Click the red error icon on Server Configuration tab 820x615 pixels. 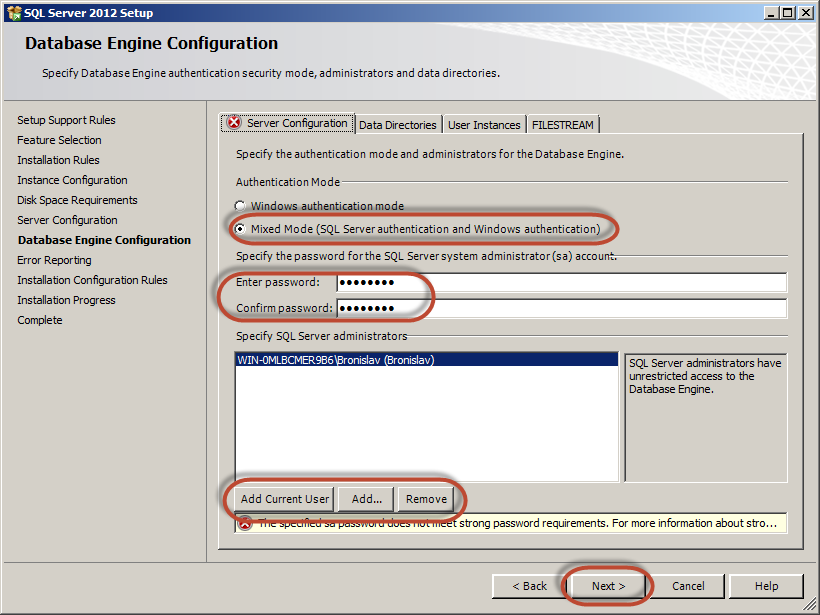pos(234,123)
